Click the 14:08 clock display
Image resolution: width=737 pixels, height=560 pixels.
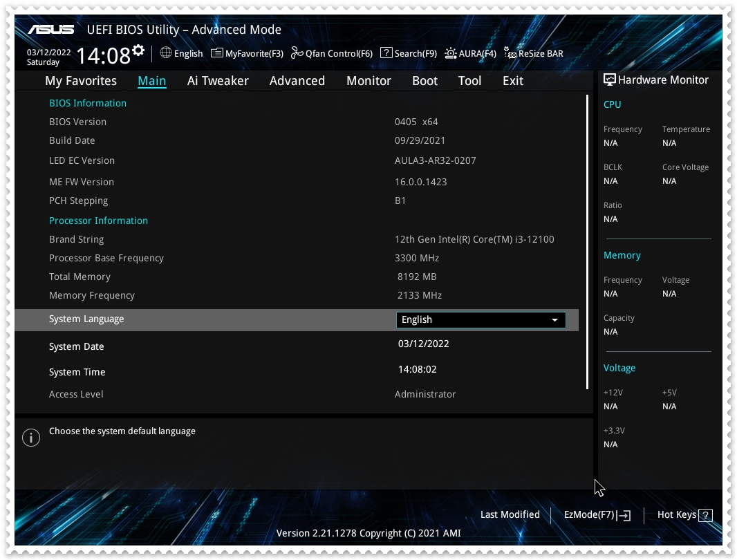[x=103, y=56]
